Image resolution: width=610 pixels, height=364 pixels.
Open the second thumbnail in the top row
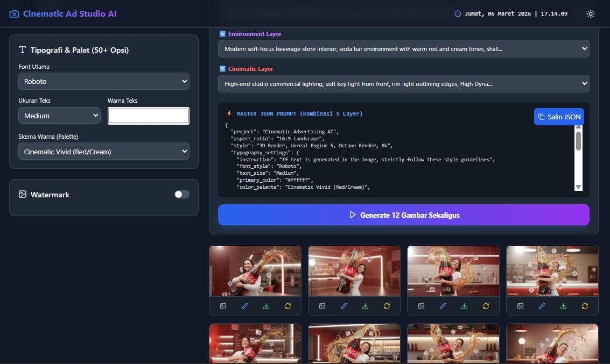coord(354,271)
